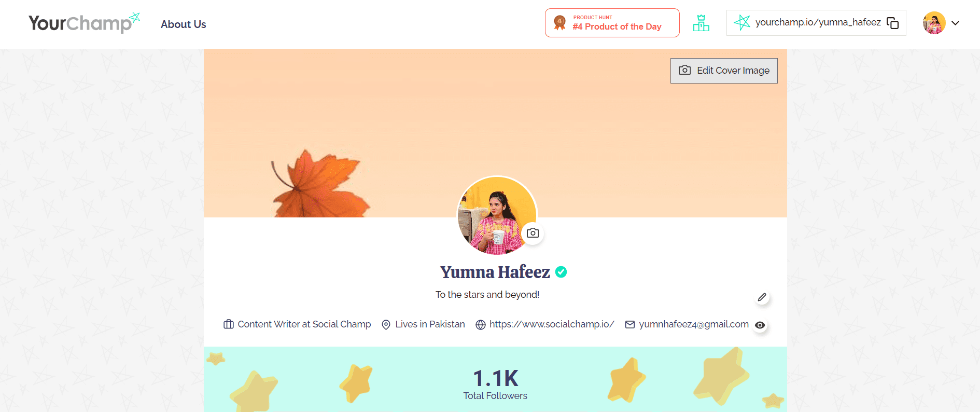Image resolution: width=980 pixels, height=412 pixels.
Task: Click the verified badge next to name
Action: click(561, 272)
